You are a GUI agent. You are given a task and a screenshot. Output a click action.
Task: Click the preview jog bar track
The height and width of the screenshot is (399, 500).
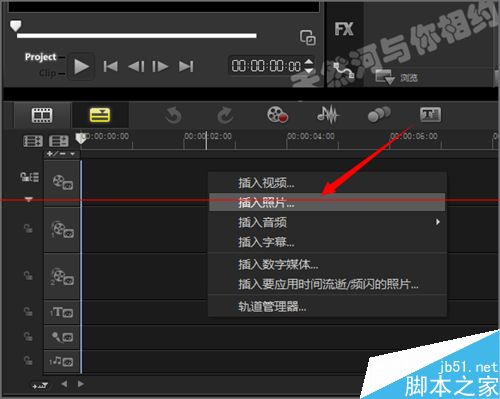(x=137, y=35)
